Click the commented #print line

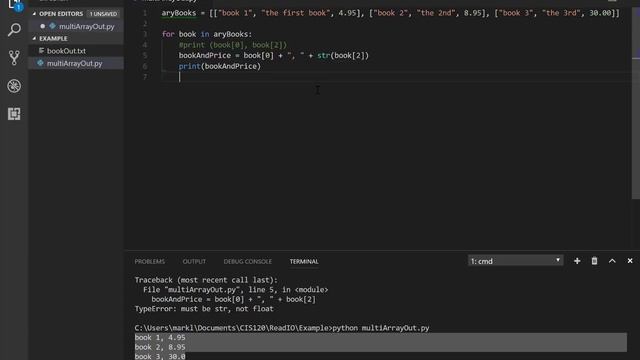pos(233,45)
